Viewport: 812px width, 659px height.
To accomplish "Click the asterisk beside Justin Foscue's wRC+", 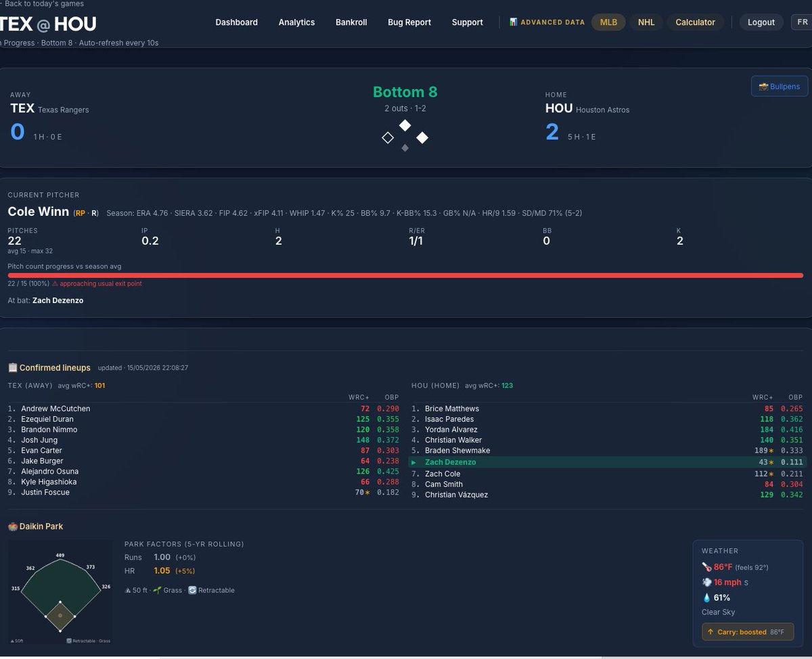I will click(367, 493).
